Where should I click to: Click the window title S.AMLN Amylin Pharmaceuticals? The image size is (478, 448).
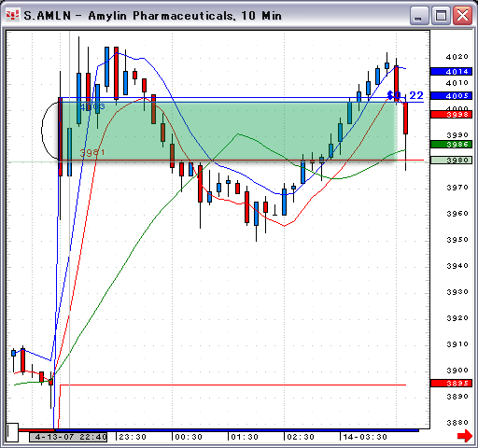pyautogui.click(x=153, y=16)
